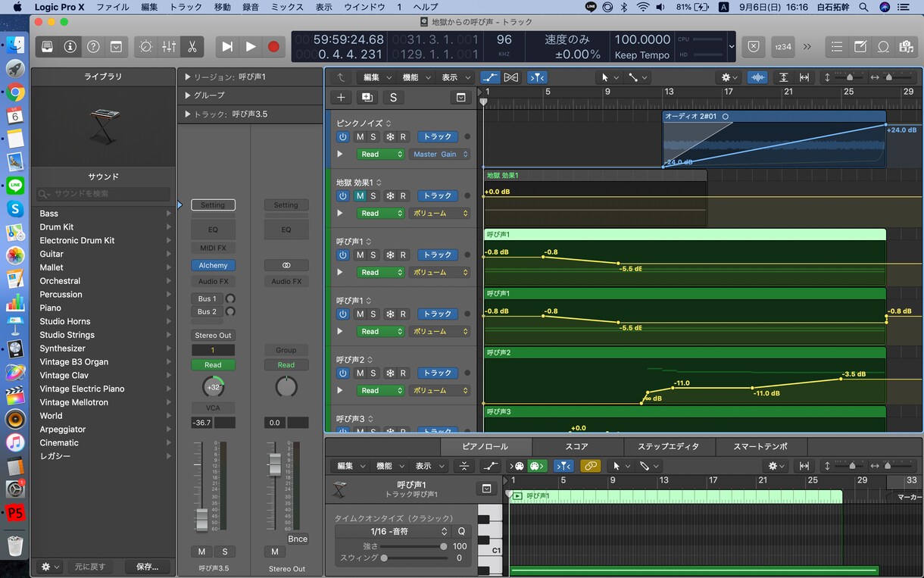Open the 1/16 -音符 quantize dropdown
Image resolution: width=924 pixels, height=578 pixels.
point(392,532)
